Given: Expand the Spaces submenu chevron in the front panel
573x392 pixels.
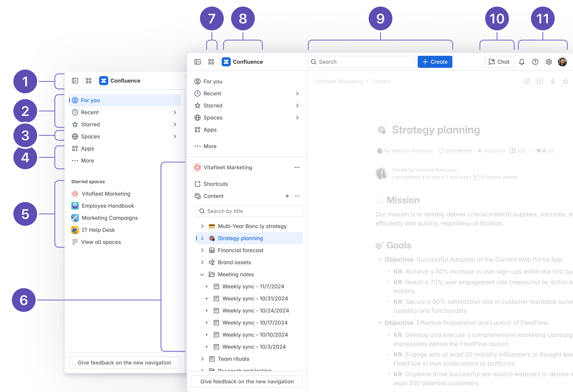Looking at the screenshot, I should [x=297, y=118].
